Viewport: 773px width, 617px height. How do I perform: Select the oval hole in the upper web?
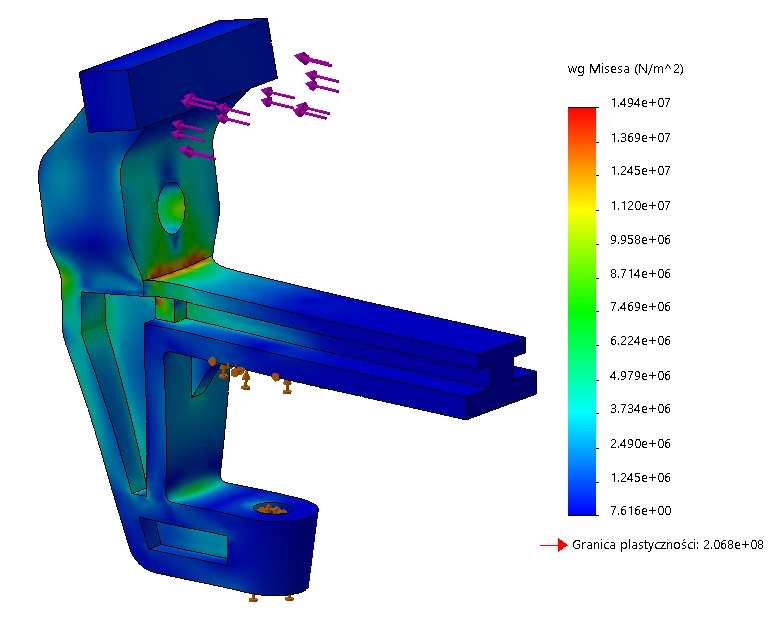click(171, 208)
